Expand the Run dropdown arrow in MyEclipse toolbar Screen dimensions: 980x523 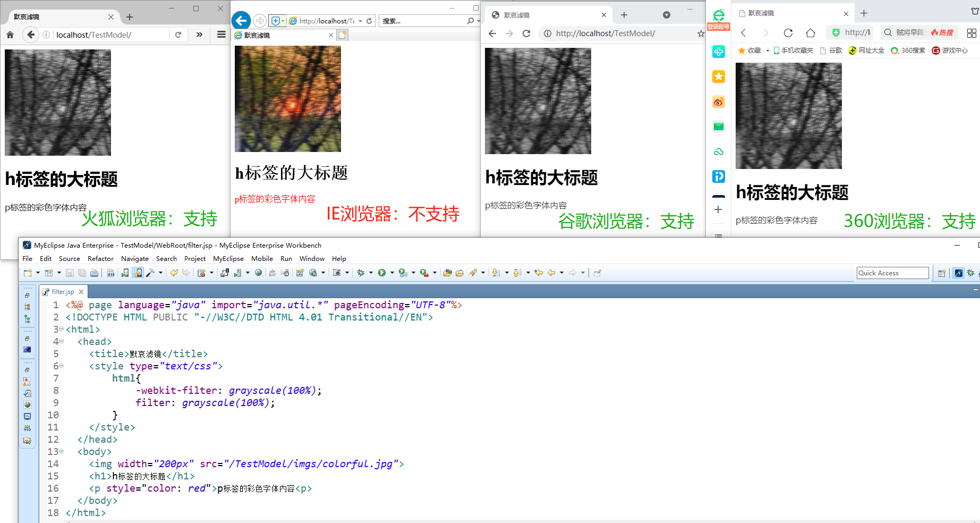click(x=393, y=272)
